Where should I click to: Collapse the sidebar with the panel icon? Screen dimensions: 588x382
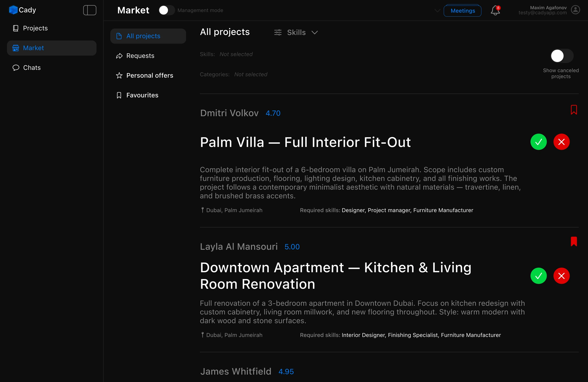(x=90, y=10)
